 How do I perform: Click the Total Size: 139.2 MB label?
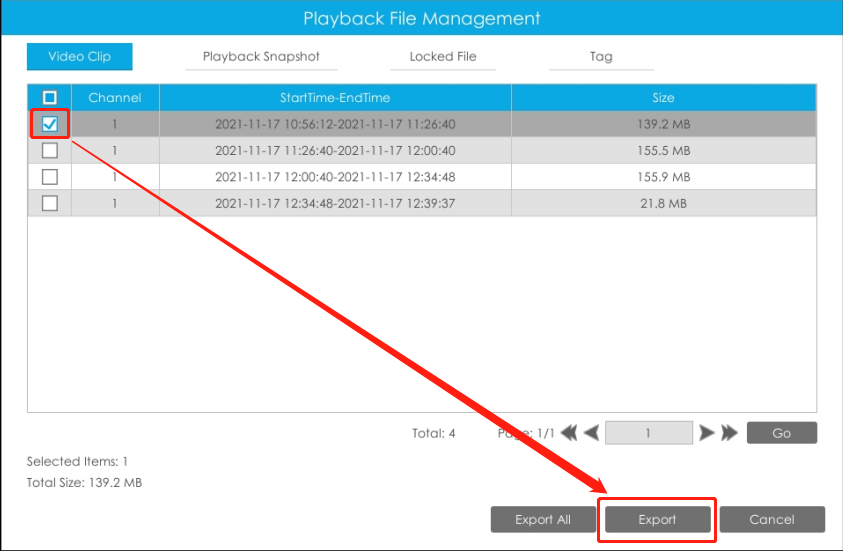tap(84, 482)
